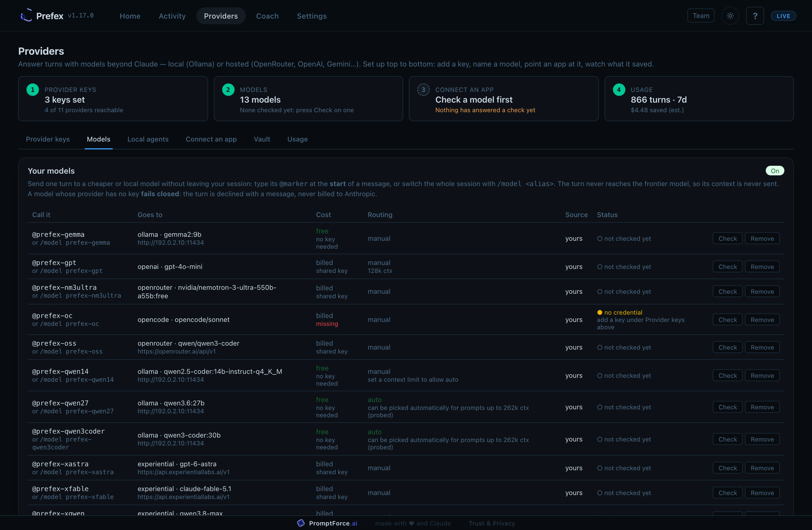812x530 pixels.
Task: Click the 'Goes to' column header
Action: [150, 215]
